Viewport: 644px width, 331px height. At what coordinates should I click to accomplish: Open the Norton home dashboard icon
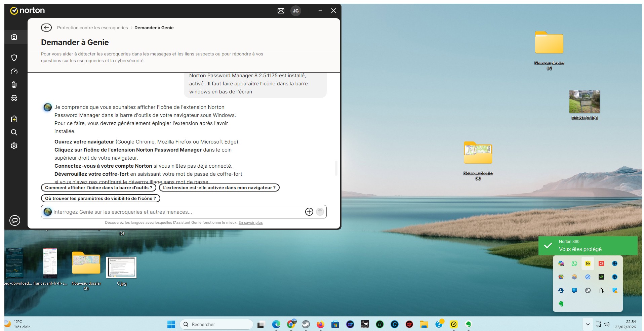[x=14, y=37]
